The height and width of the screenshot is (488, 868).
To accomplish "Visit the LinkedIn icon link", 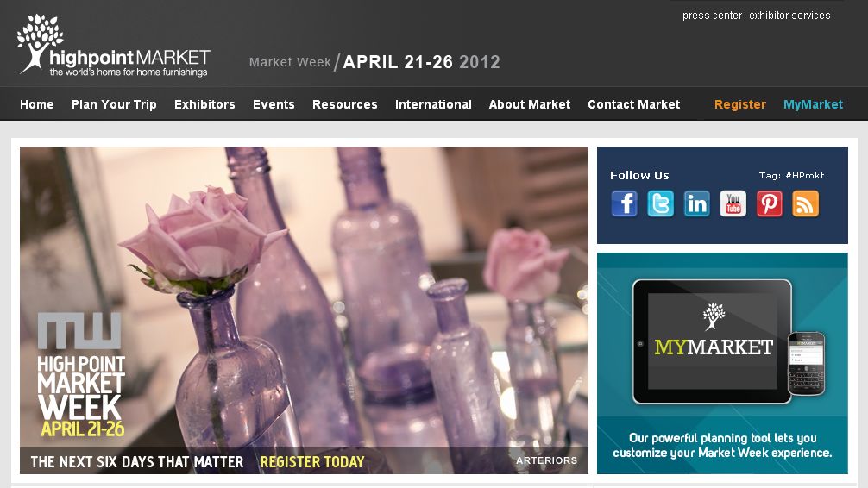I will [x=697, y=203].
